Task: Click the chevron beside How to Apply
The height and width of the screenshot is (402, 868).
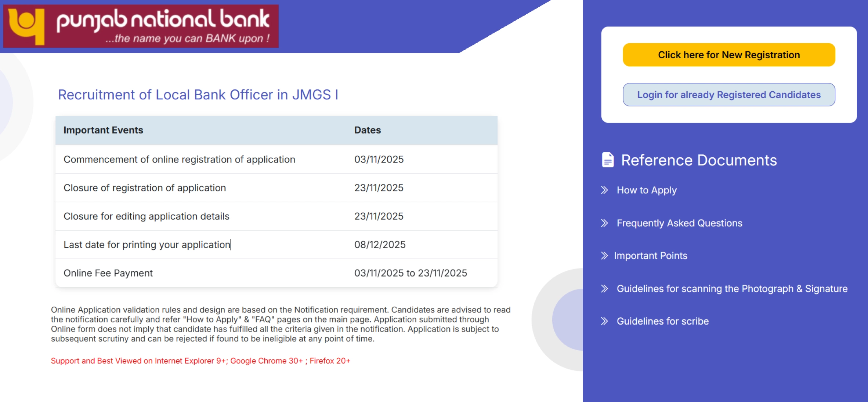Action: tap(604, 190)
